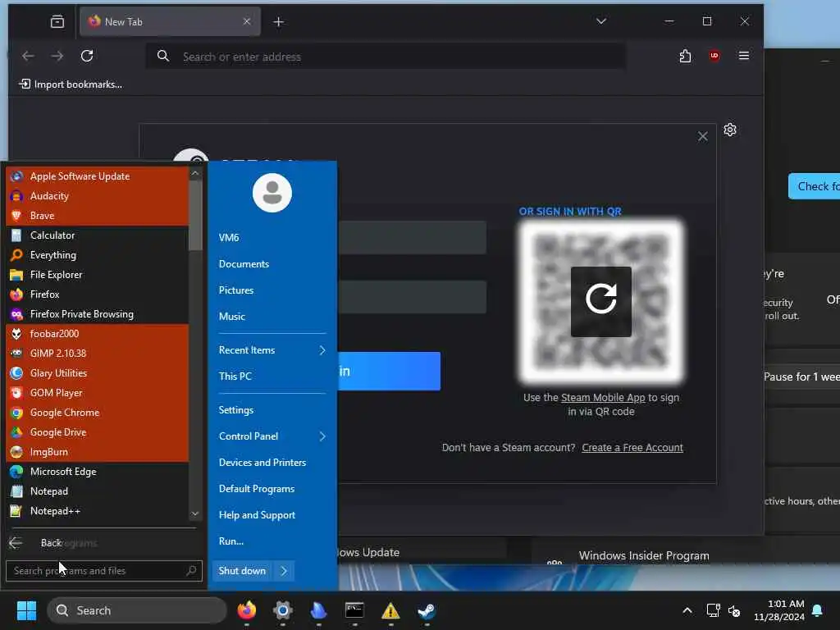Click the uBlock Origin toolbar icon
Image resolution: width=840 pixels, height=630 pixels.
[x=714, y=56]
